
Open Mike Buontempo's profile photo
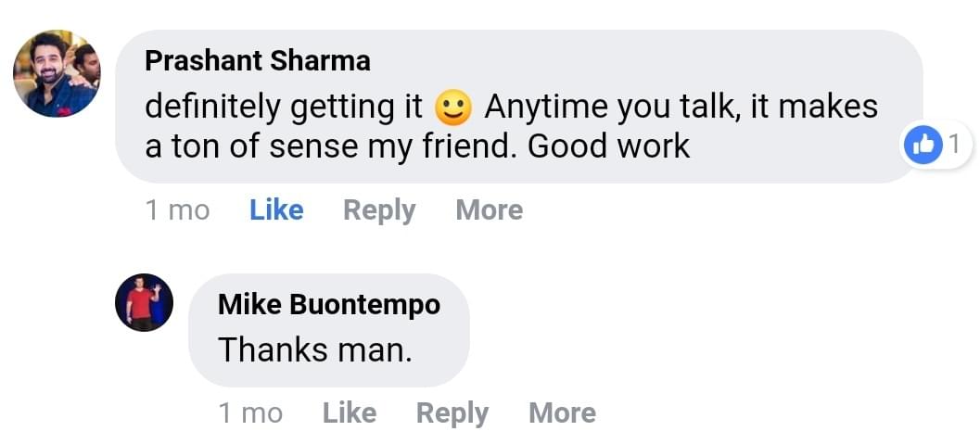144,302
